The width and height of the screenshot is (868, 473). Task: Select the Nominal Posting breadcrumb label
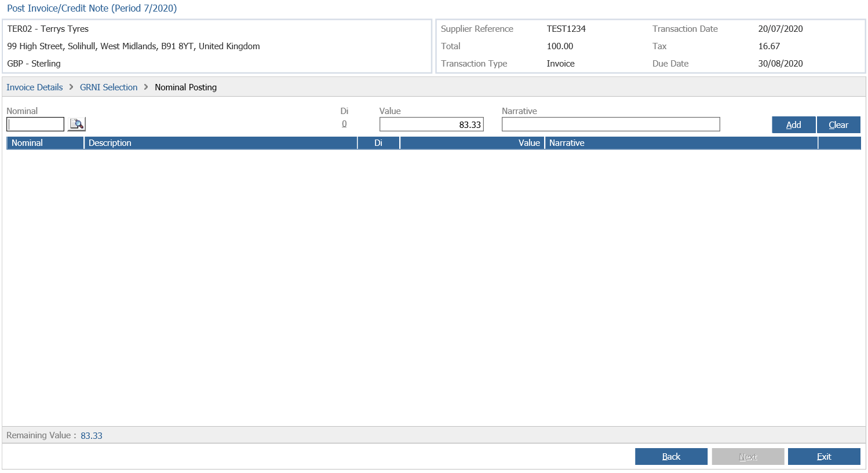185,87
